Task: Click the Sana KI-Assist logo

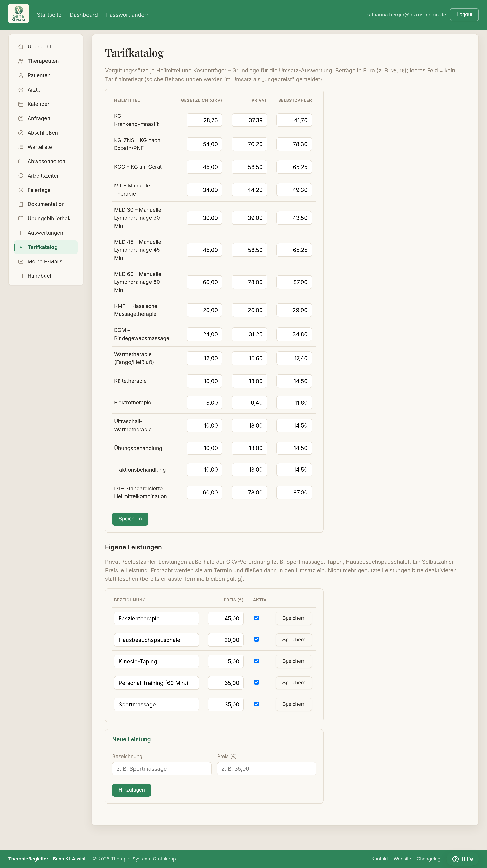Action: coord(18,14)
